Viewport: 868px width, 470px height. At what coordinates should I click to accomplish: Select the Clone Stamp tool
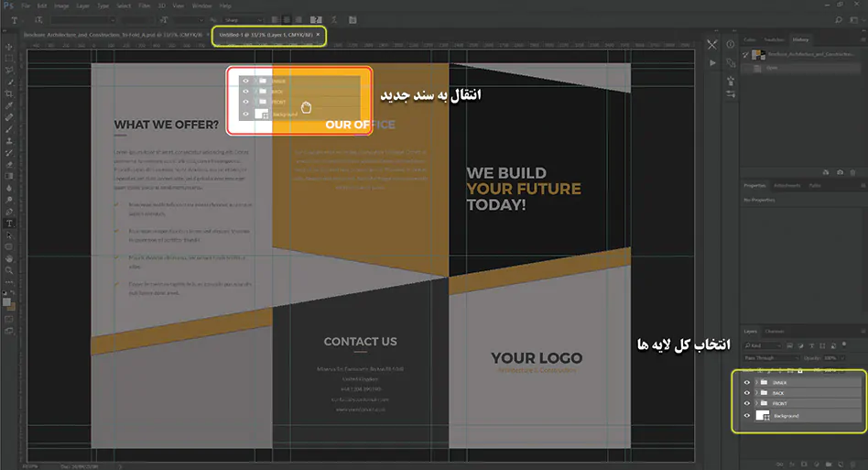click(9, 140)
